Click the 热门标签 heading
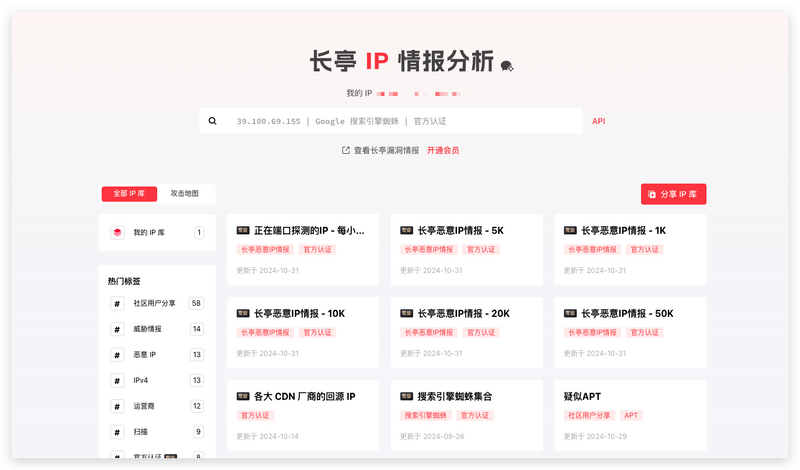 124,281
